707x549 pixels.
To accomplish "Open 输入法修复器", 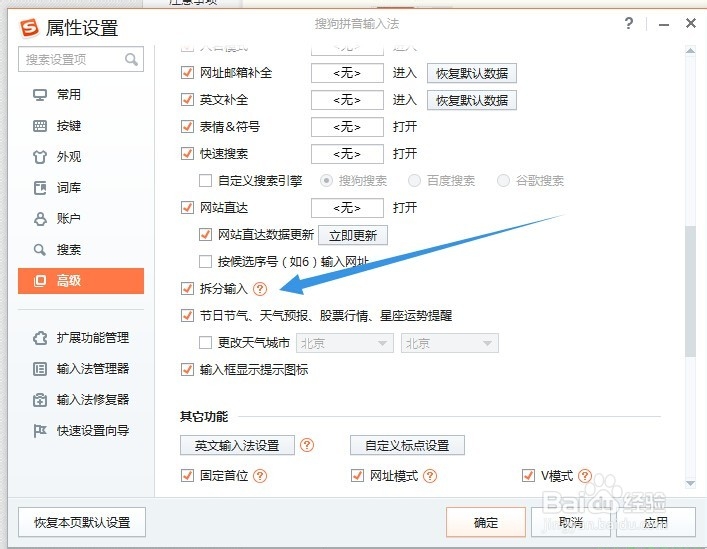I will click(x=93, y=400).
